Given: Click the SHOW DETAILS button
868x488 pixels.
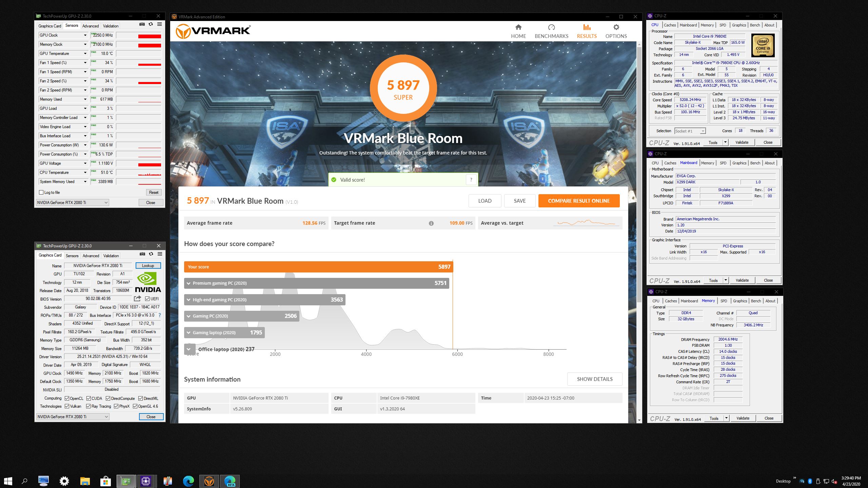Looking at the screenshot, I should [594, 379].
